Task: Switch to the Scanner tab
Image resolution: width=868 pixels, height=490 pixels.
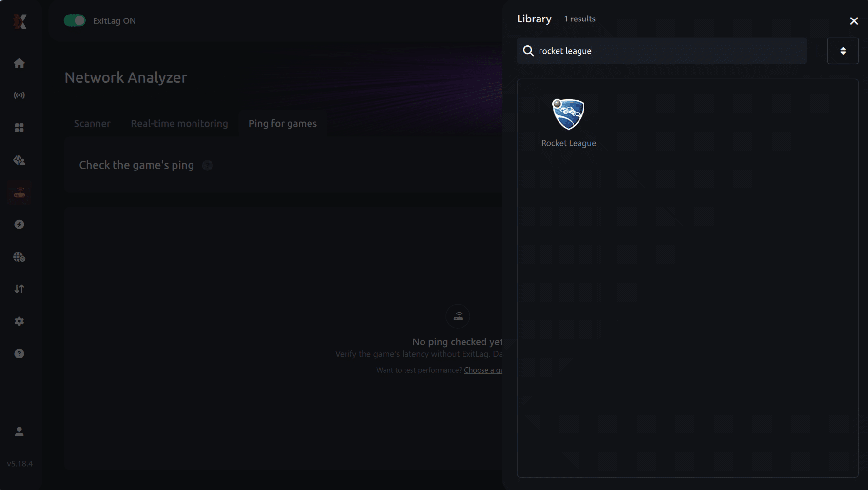Action: [92, 124]
